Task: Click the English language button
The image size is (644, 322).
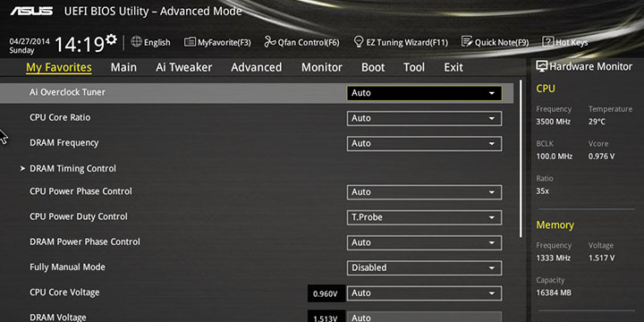Action: pyautogui.click(x=150, y=42)
